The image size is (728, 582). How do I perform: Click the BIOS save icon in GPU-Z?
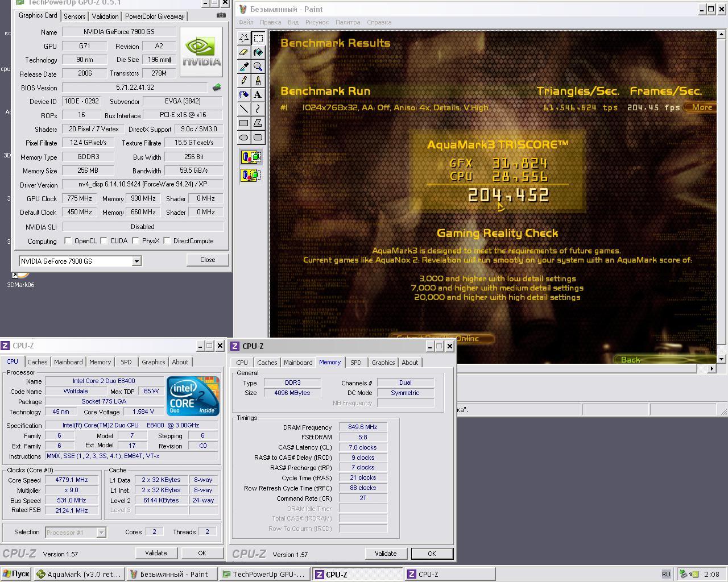click(x=217, y=88)
